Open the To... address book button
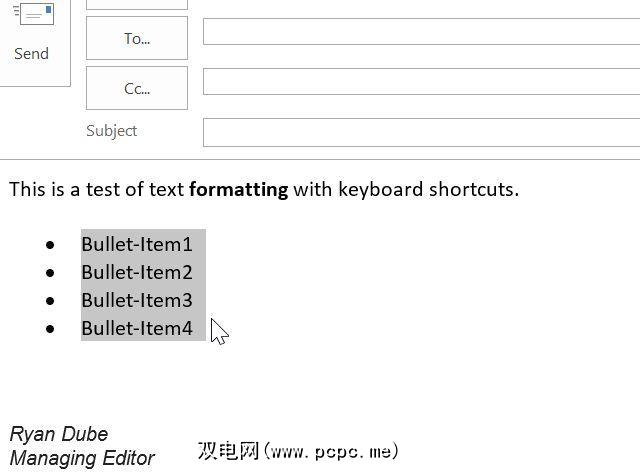Viewport: 640px width, 474px height. tap(137, 39)
